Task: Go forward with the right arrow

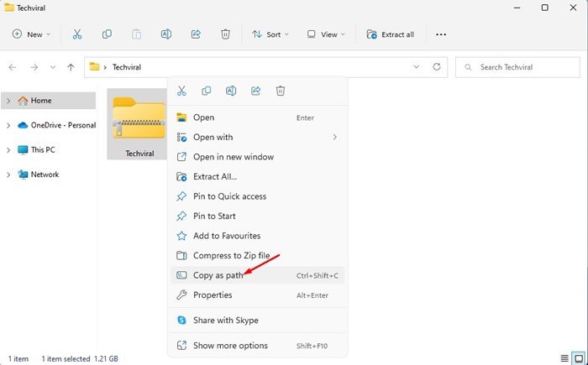Action: 34,67
